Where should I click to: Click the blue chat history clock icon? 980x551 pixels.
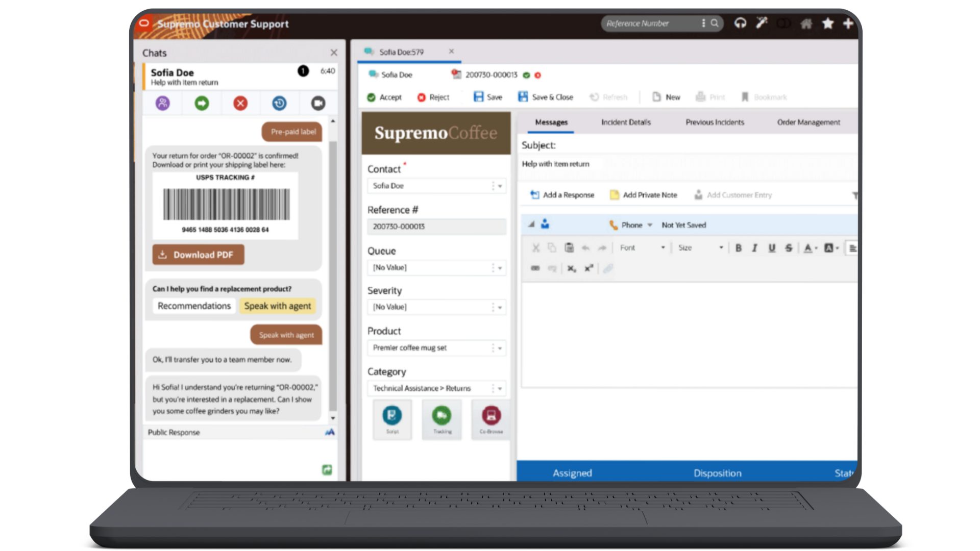279,104
